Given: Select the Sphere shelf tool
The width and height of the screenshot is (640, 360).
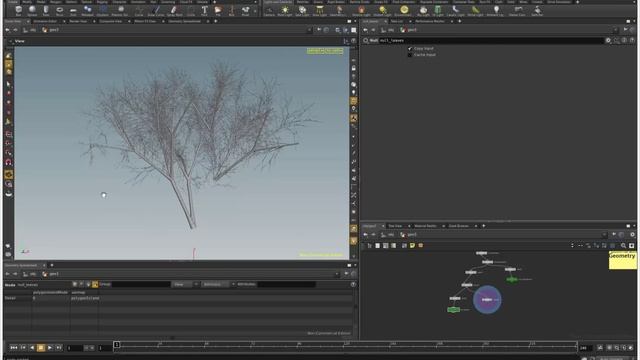Looking at the screenshot, I should pyautogui.click(x=32, y=11).
